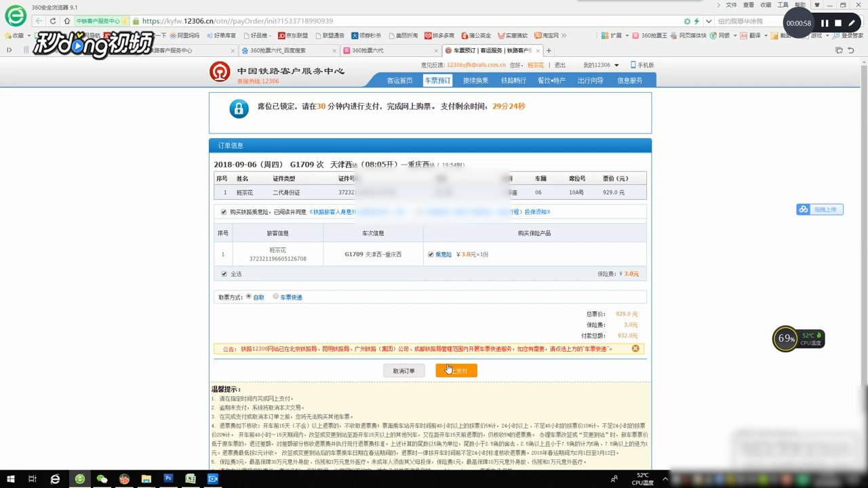The width and height of the screenshot is (868, 488).
Task: Click the 京东联盟 bookmark icon
Action: pos(283,35)
